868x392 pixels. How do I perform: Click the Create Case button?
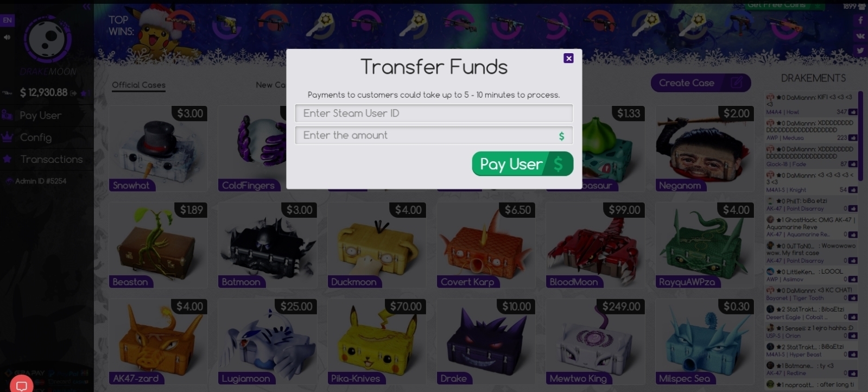point(700,83)
